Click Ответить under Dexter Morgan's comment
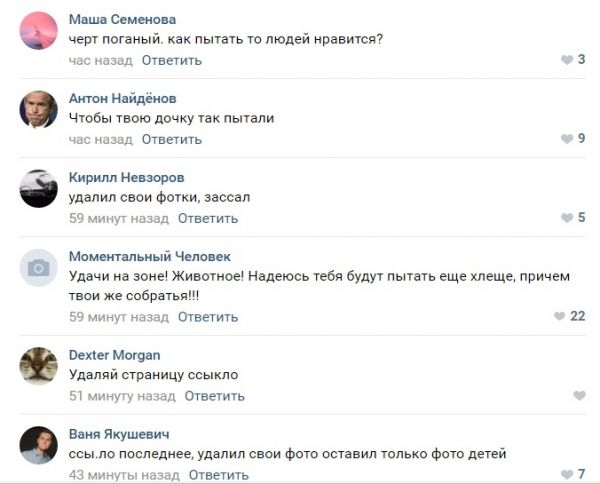600x484 pixels. click(214, 396)
